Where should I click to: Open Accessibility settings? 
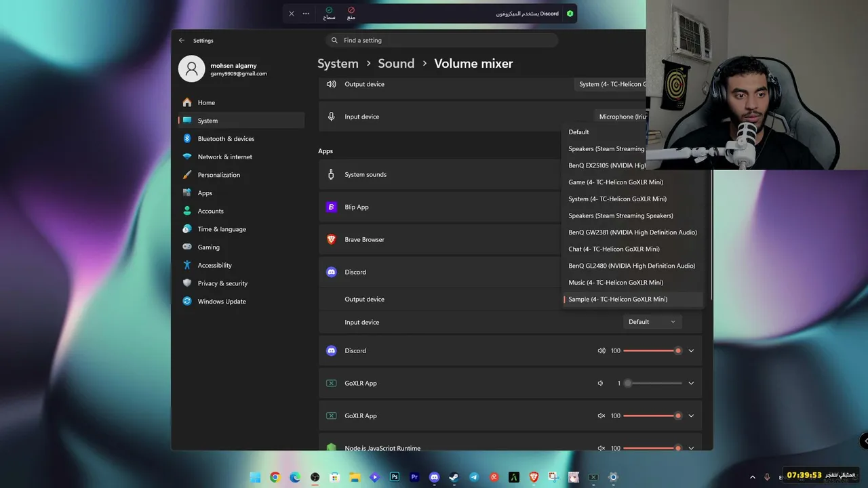click(x=241, y=265)
